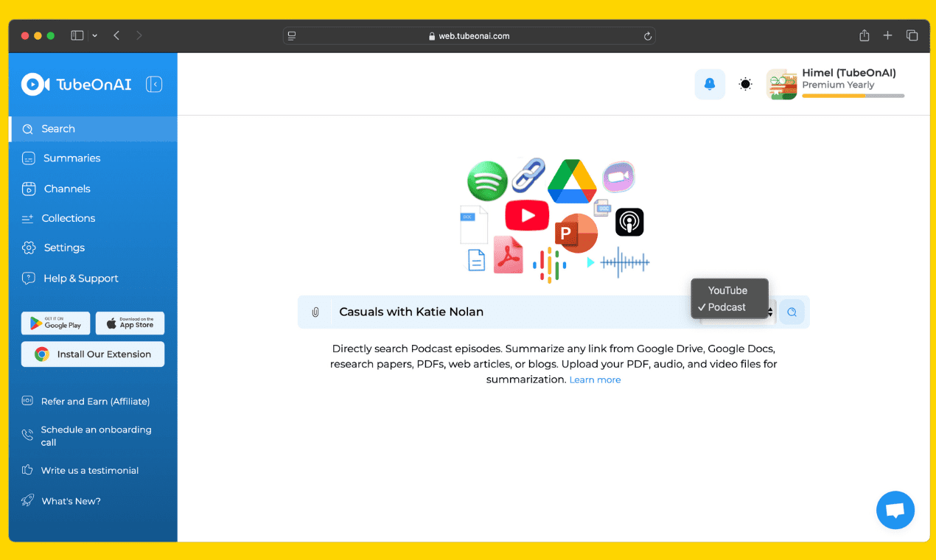The image size is (936, 560).
Task: Click the Apple Podcasts icon
Action: pyautogui.click(x=629, y=222)
